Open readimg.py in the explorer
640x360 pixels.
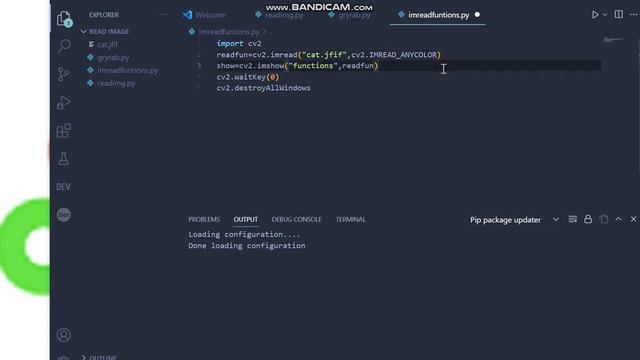click(116, 83)
